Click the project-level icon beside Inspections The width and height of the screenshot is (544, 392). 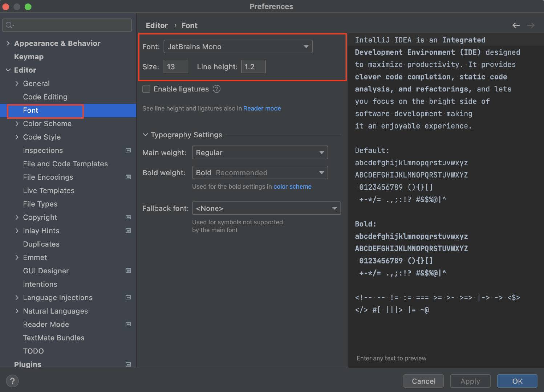(x=128, y=150)
